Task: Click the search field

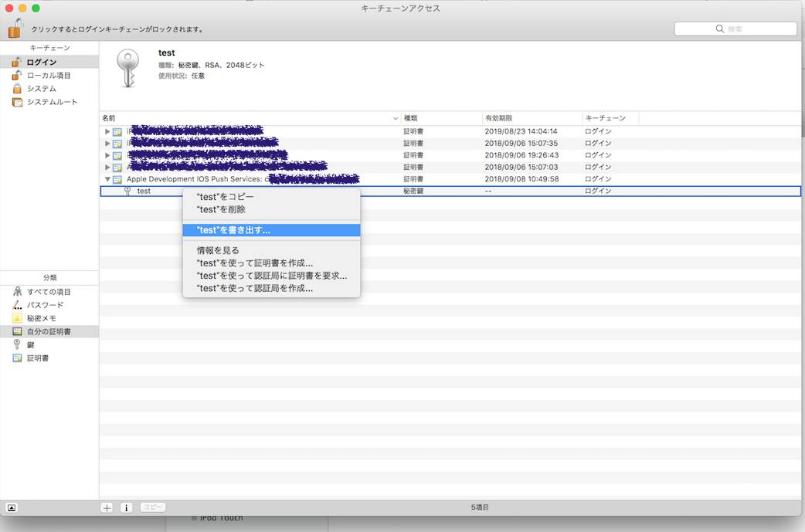Action: (735, 29)
